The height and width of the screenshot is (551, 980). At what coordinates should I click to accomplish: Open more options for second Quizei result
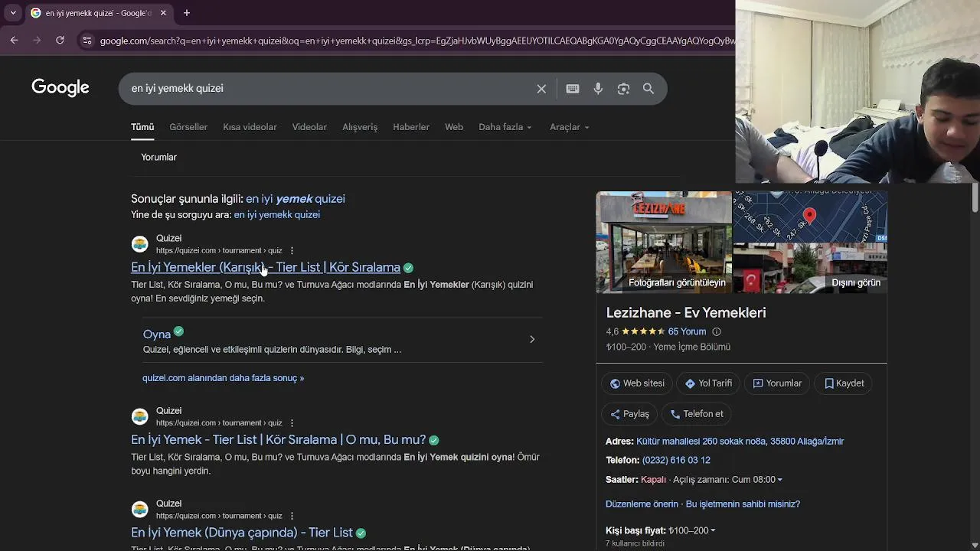coord(292,422)
